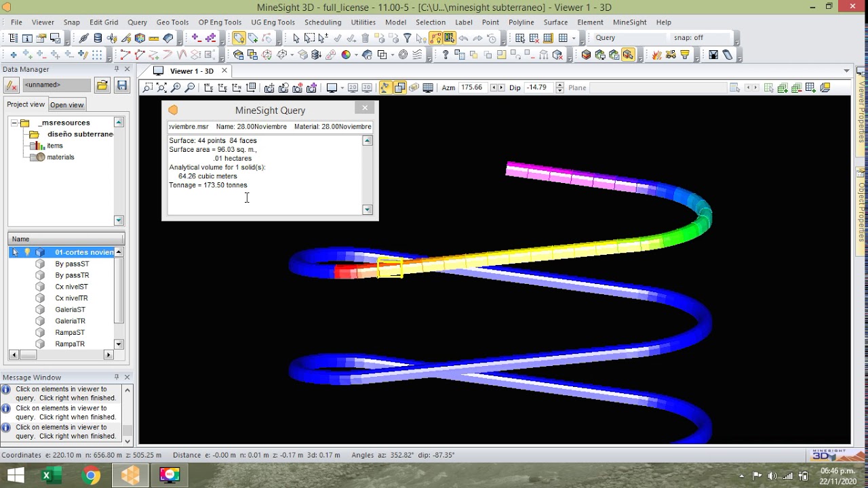Click the zoom box icon in viewer toolbar

click(x=148, y=87)
